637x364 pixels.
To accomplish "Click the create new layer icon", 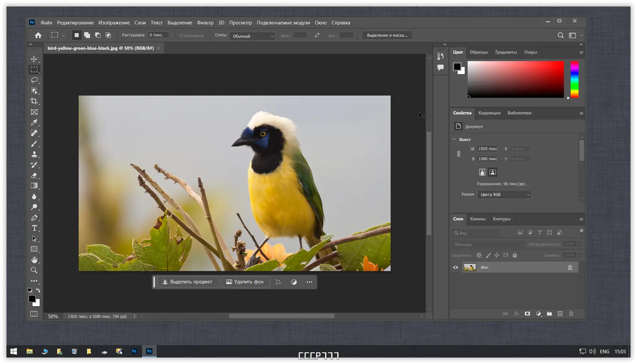I will pos(560,314).
